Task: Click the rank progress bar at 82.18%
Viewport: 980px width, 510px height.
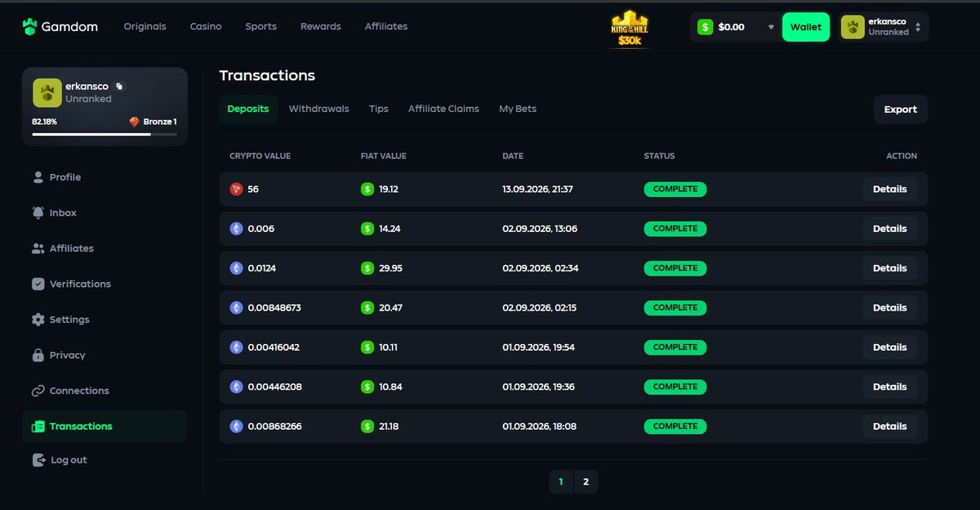Action: coord(105,134)
